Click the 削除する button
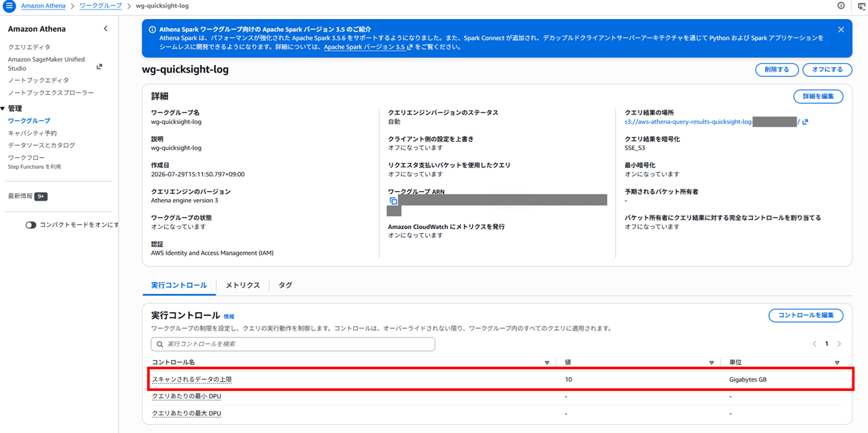868x433 pixels. point(776,70)
